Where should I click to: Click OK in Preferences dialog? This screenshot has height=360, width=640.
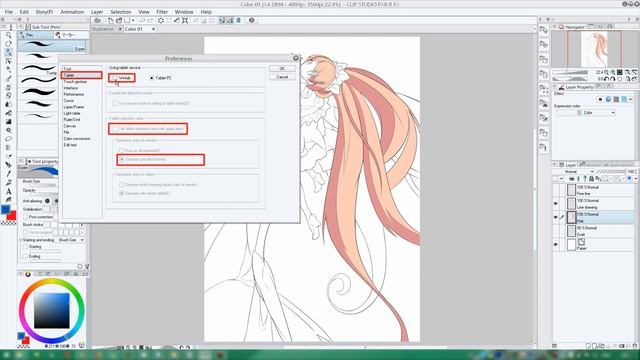coord(282,69)
